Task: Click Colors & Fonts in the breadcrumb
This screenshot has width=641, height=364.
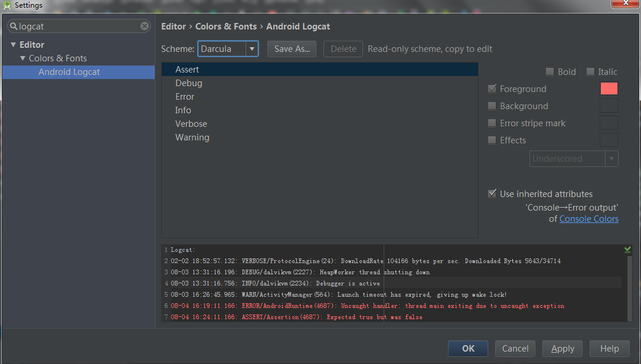Action: pos(226,27)
